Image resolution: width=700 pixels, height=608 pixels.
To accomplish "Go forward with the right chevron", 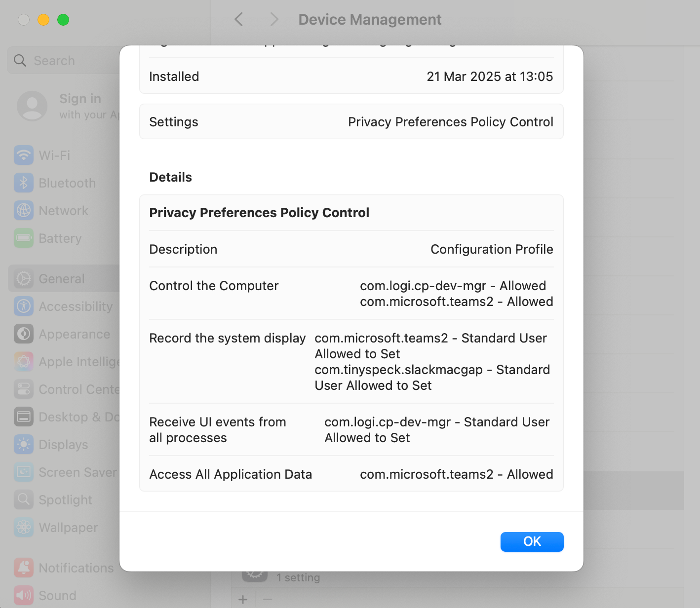I will (274, 19).
